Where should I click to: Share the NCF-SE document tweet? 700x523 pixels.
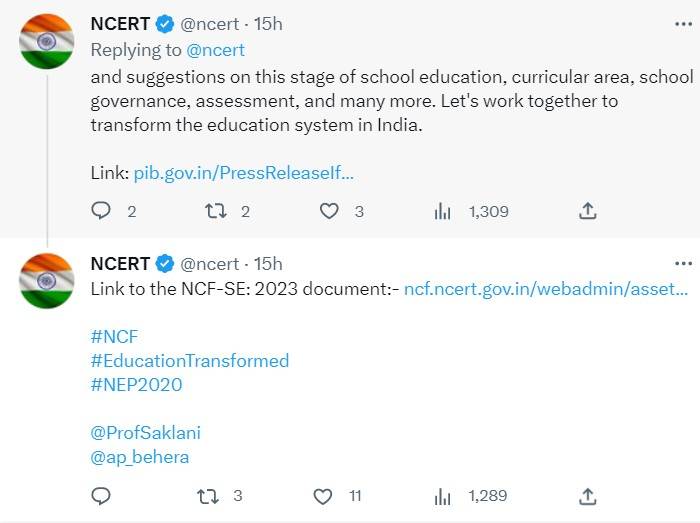pos(588,496)
